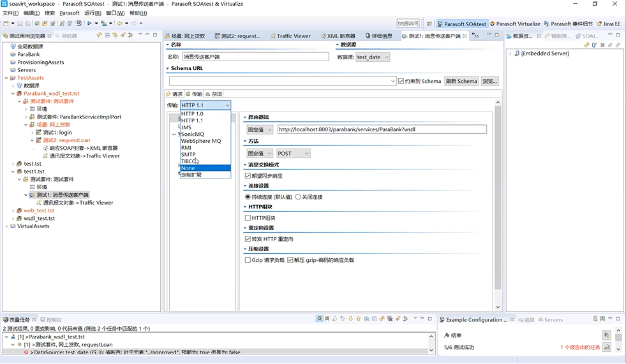Select the wsdl_test.tst tree item
Screen dimensions: 626x364
pyautogui.click(x=39, y=219)
